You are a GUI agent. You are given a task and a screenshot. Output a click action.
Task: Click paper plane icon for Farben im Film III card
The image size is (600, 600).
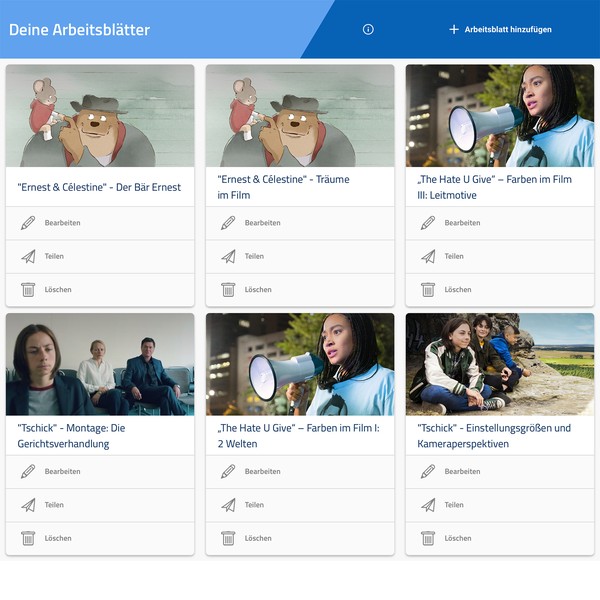[x=428, y=256]
